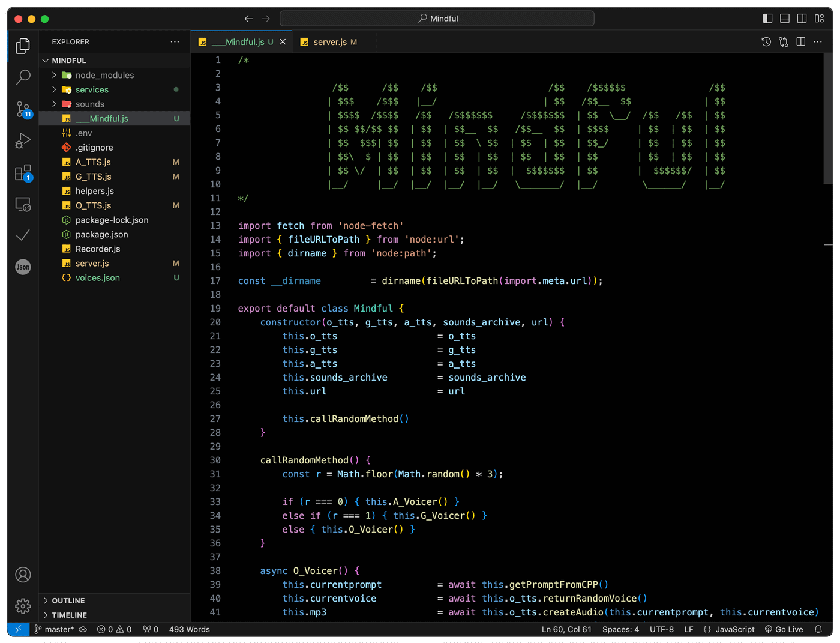Expand the TIMELINE section
This screenshot has width=840, height=643.
pos(69,615)
